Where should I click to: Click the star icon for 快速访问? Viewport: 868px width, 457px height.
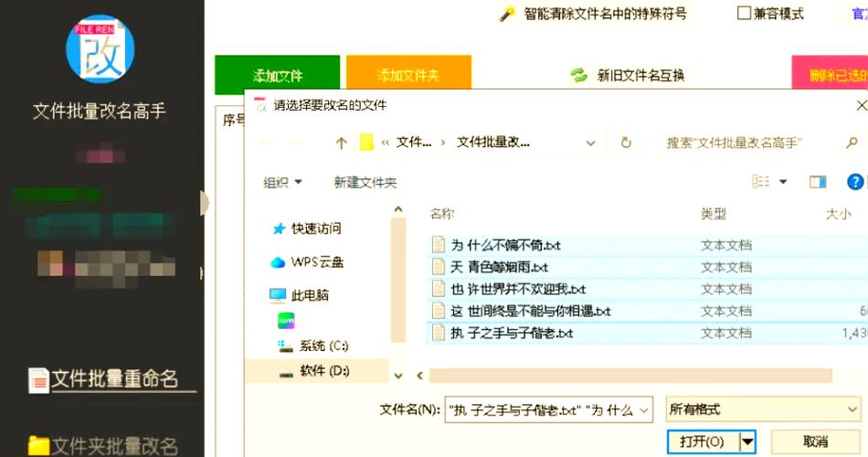pos(279,228)
